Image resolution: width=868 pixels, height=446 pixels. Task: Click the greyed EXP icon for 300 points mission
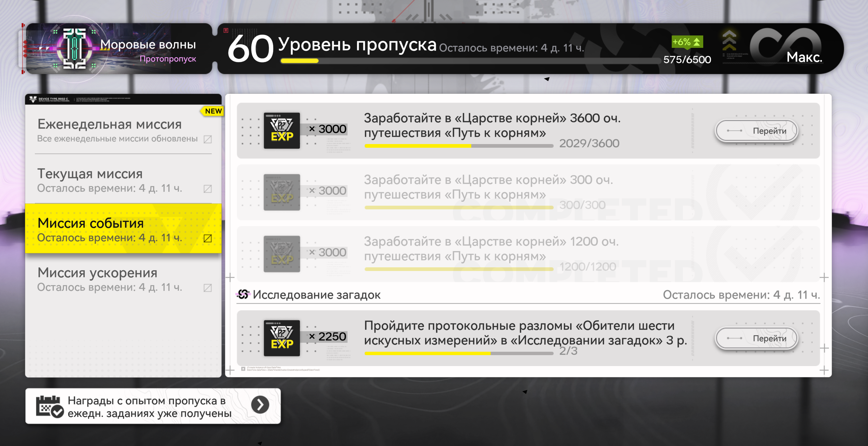coord(282,192)
